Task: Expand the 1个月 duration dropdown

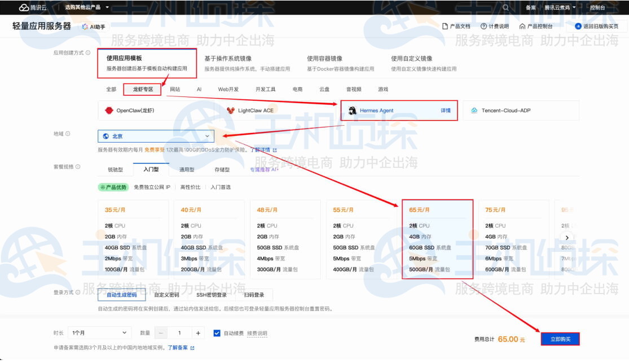Action: click(x=99, y=332)
